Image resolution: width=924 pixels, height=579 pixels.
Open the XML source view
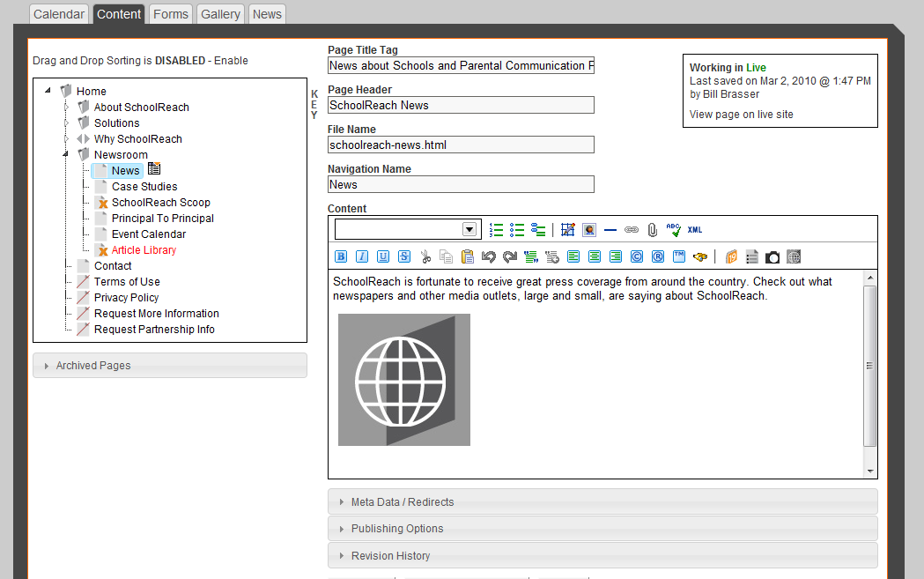pyautogui.click(x=695, y=230)
